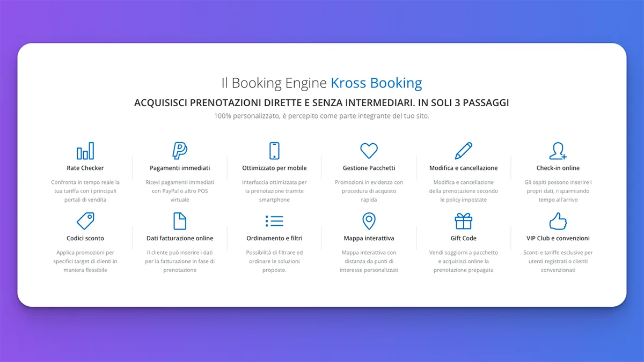Click the 'Possibilità di filtrare ed ordinare' description

[x=274, y=261]
